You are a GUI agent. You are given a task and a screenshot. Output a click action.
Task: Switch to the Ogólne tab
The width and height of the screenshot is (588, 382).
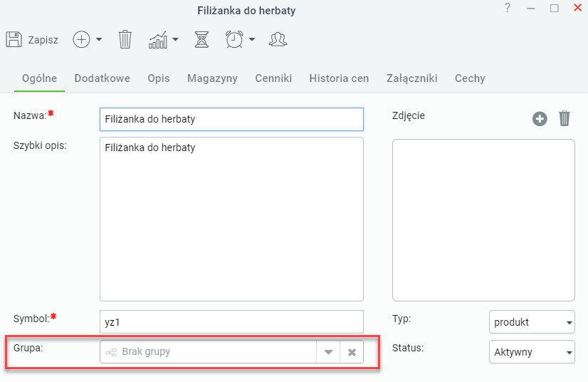39,78
